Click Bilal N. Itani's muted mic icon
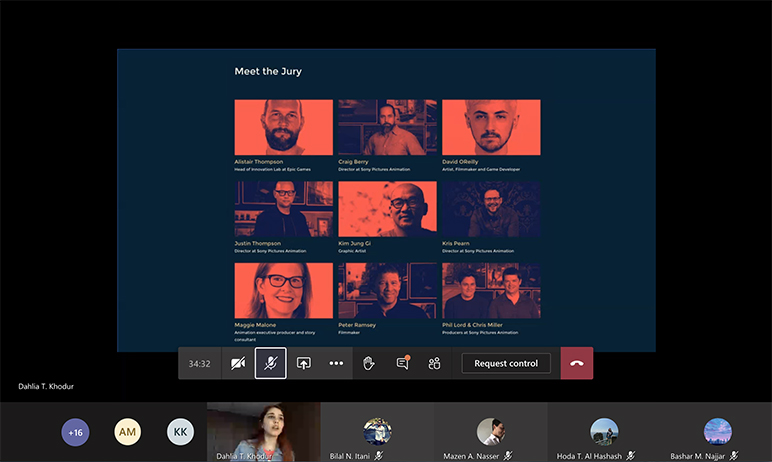772x462 pixels. 378,456
